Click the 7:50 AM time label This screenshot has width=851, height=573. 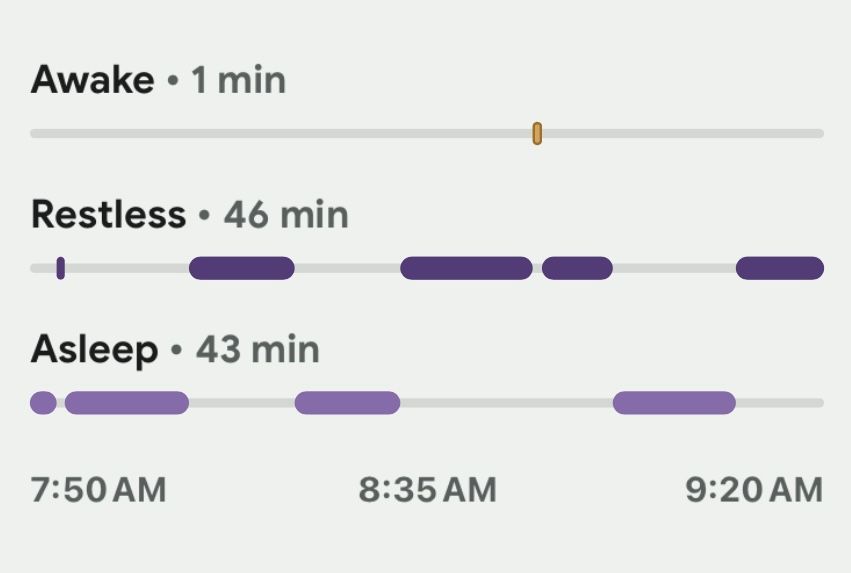coord(98,489)
